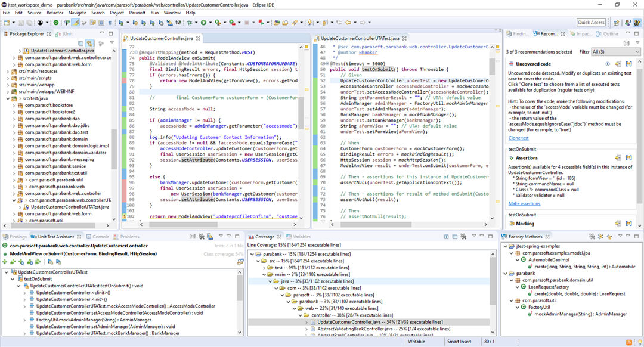The width and height of the screenshot is (644, 347).
Task: Click the last blue run icon in Unit Test Assistant toolbar
Action: click(58, 262)
